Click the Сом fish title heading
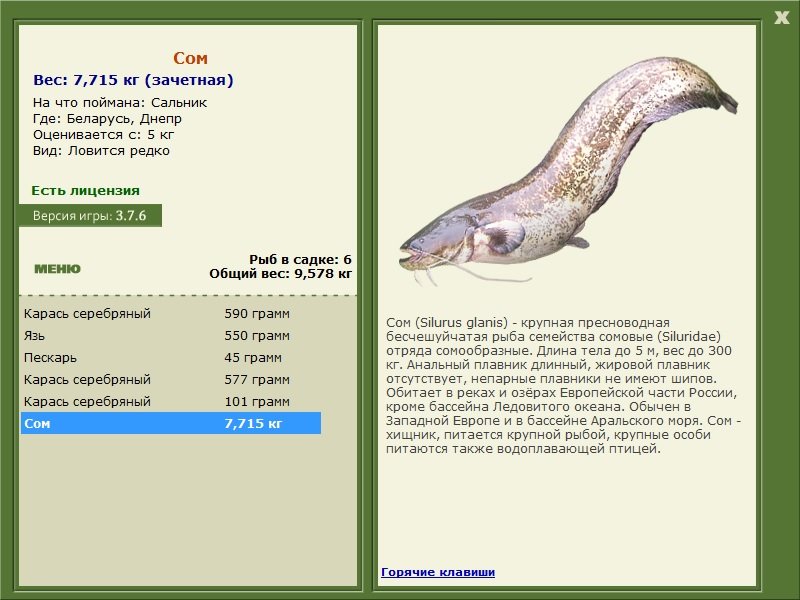 (190, 58)
